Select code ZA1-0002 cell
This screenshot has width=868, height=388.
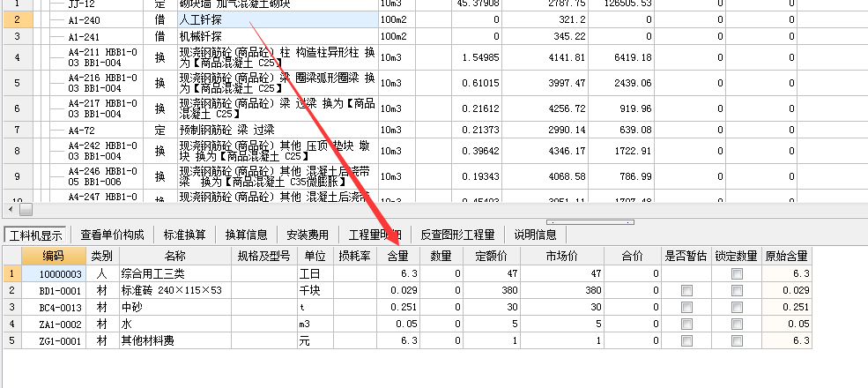[54, 324]
